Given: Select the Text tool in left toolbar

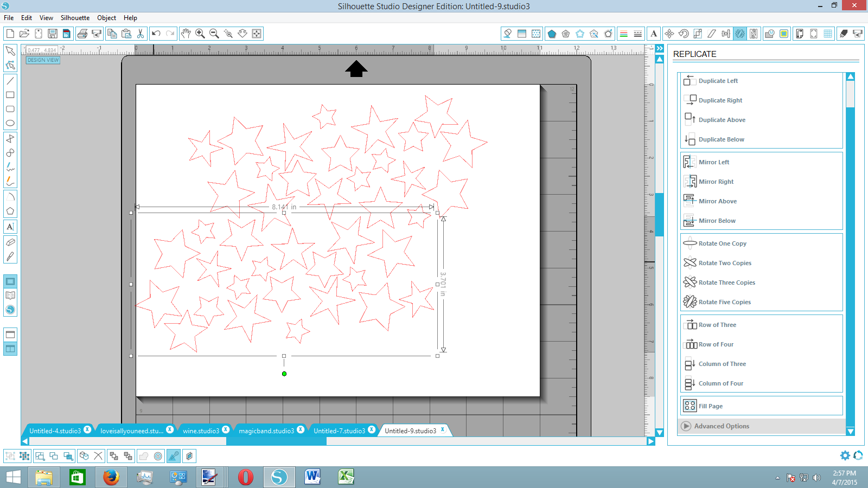Looking at the screenshot, I should [10, 227].
